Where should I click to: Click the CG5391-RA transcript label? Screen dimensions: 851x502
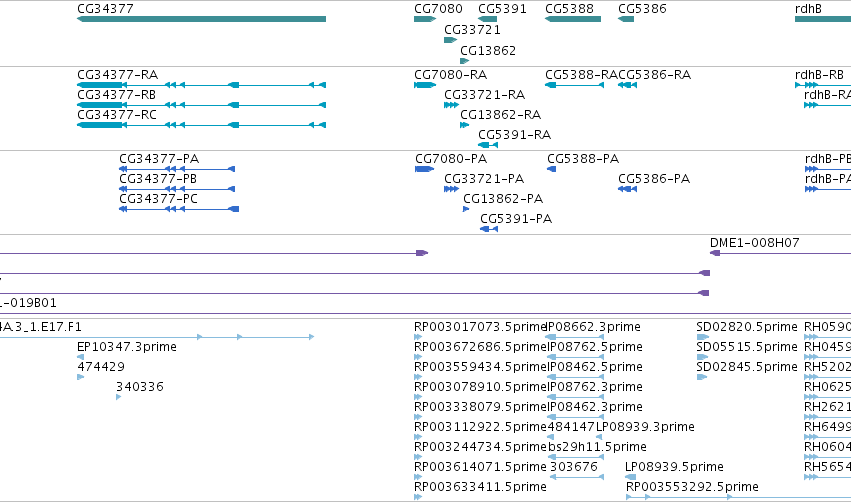click(x=515, y=135)
